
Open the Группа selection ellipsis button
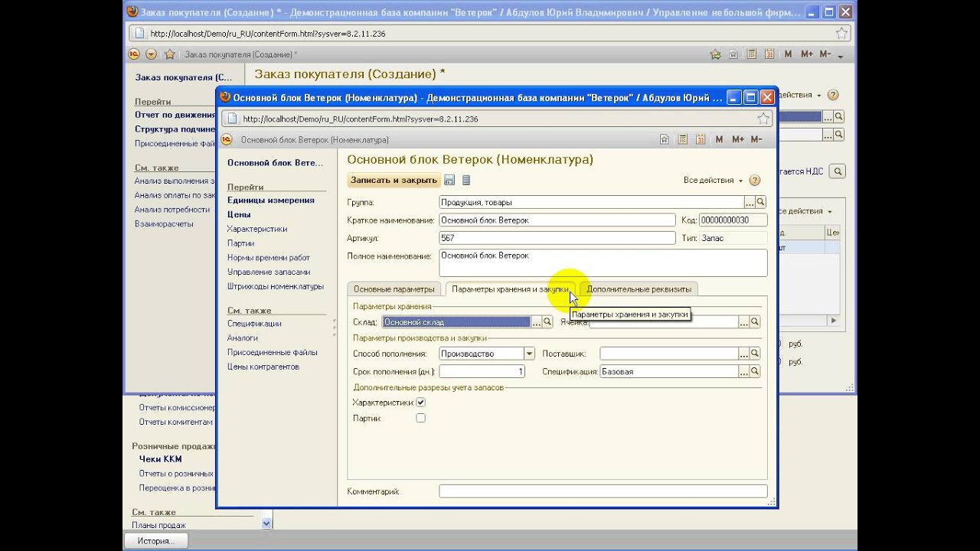[x=750, y=202]
